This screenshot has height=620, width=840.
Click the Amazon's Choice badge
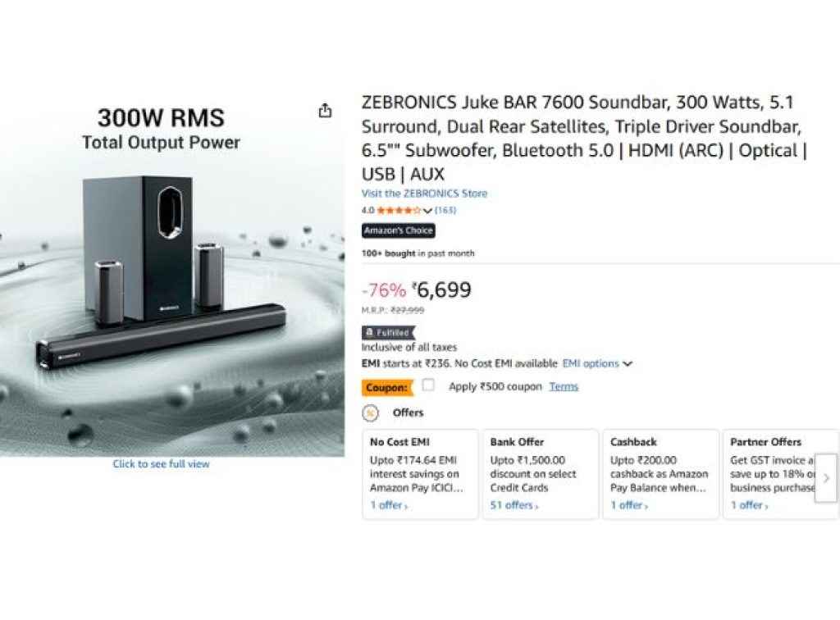coord(398,231)
